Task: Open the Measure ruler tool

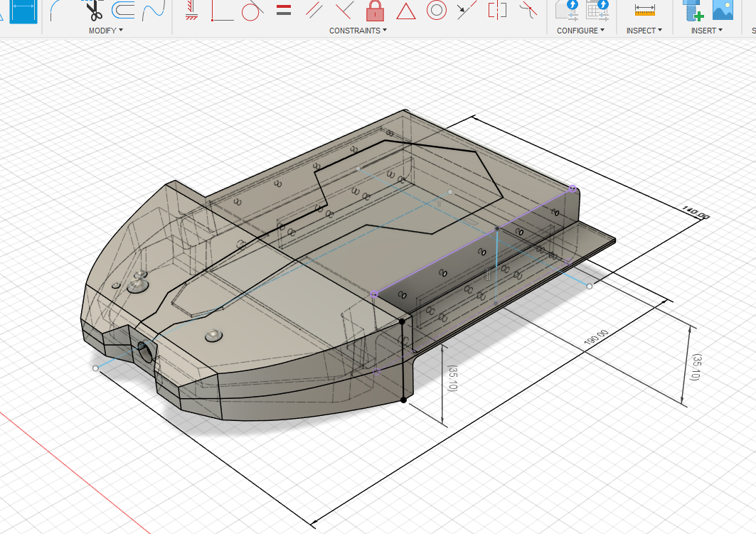Action: click(x=644, y=11)
